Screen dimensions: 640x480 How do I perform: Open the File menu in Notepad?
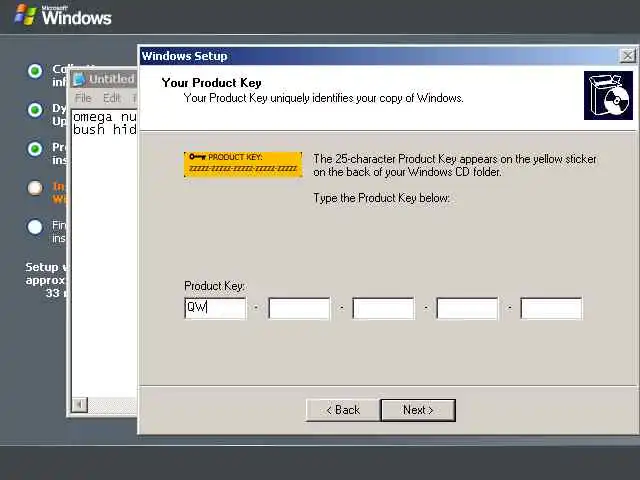pyautogui.click(x=83, y=98)
